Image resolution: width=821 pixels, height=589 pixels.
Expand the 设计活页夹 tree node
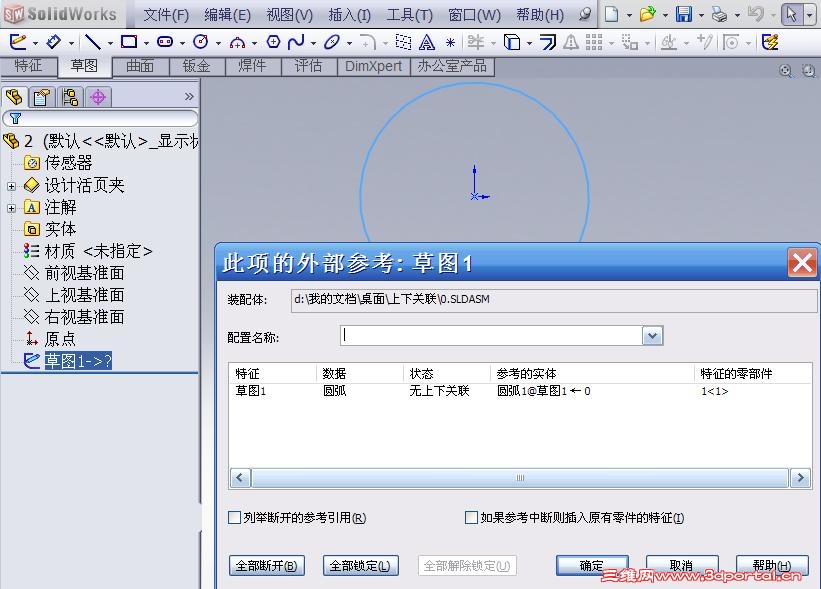(x=12, y=186)
